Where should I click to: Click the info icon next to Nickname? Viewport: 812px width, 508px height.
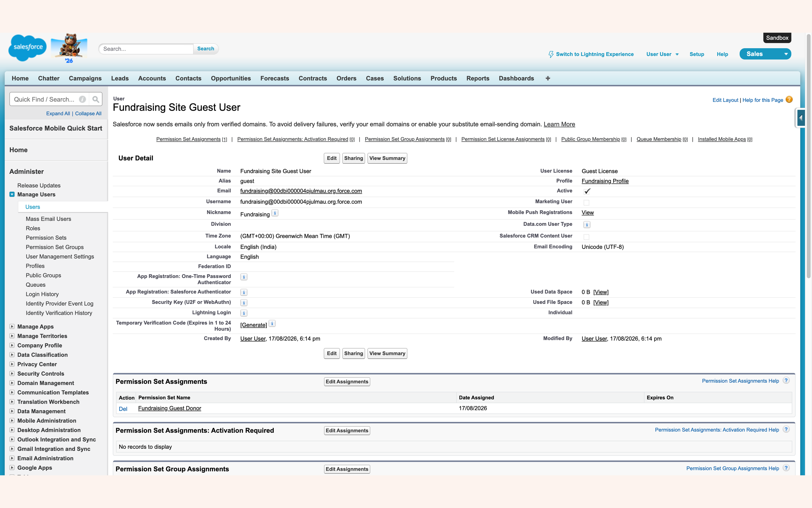pyautogui.click(x=275, y=213)
